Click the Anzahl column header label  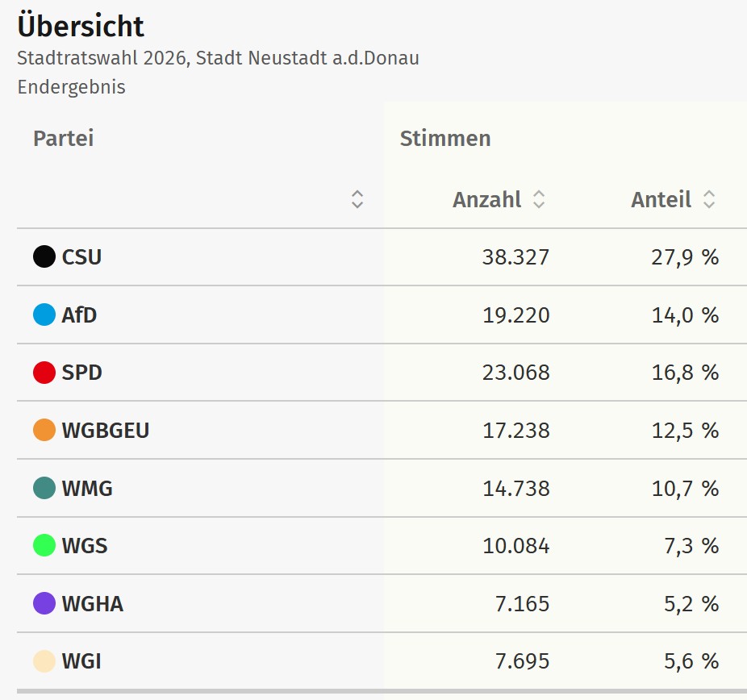(487, 200)
